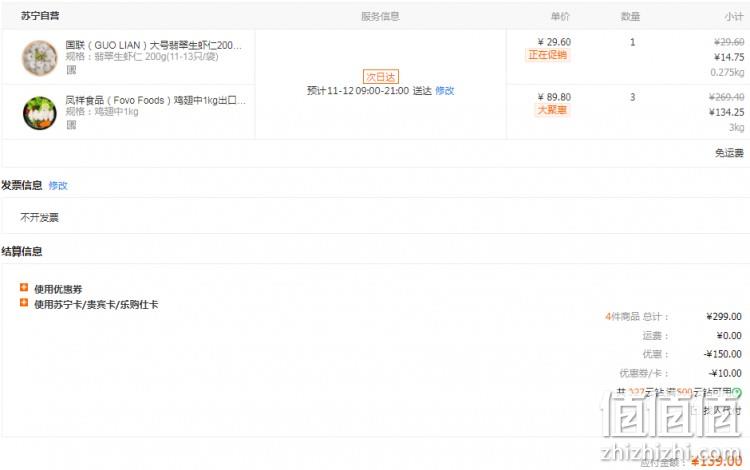Click 修改 beside 发票信息

point(58,186)
